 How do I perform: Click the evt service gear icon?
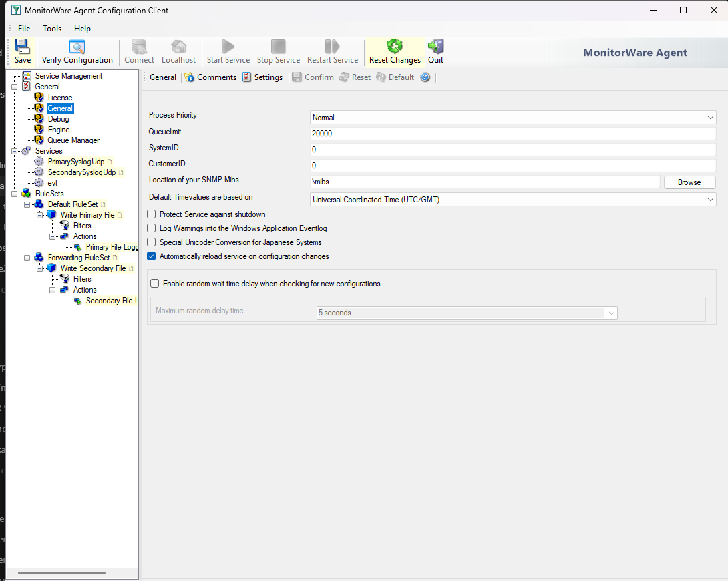39,183
